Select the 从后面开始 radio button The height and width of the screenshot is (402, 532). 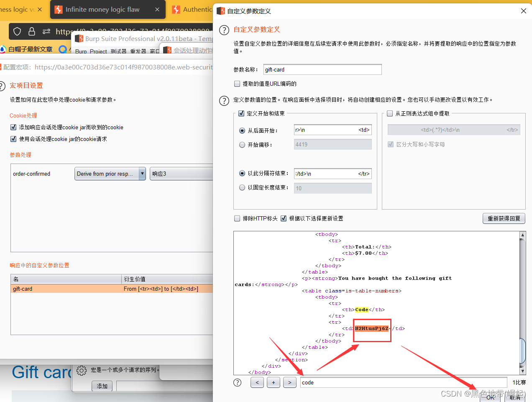coord(242,131)
